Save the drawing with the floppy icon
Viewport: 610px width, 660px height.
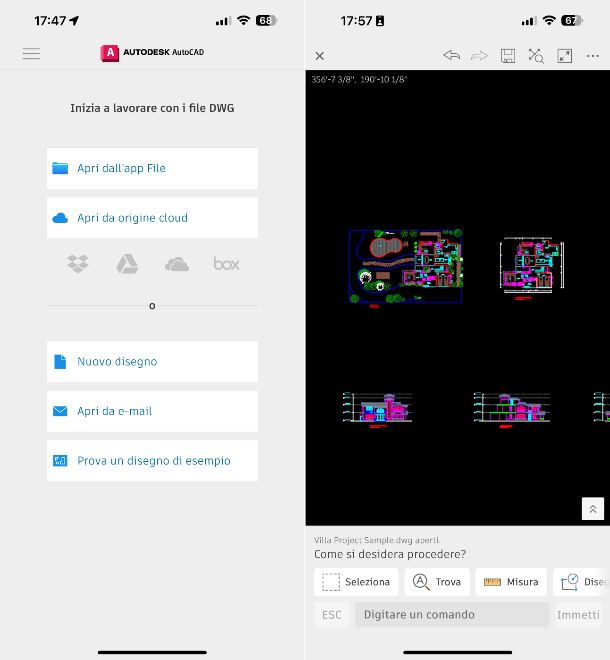pos(508,56)
